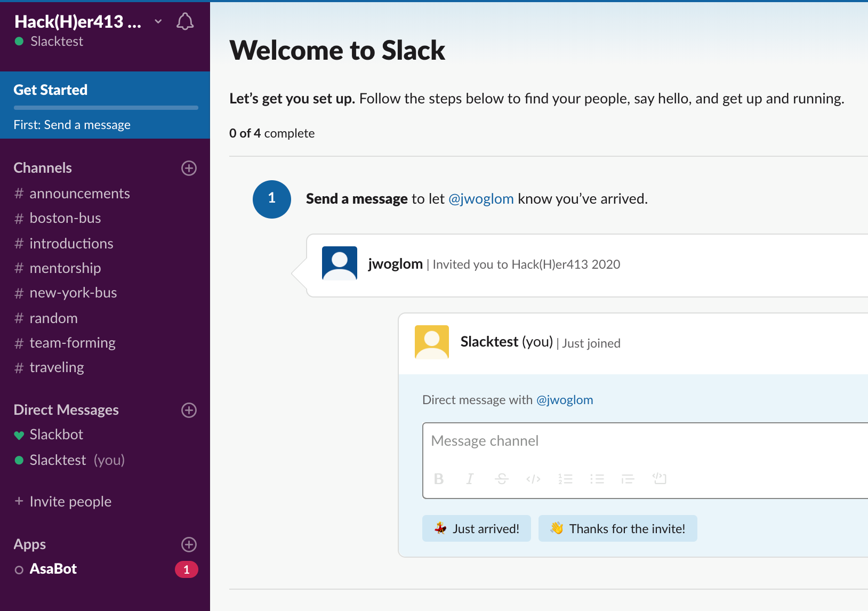Click the Hack(H)er413 workspace name
Image resolution: width=868 pixels, height=611 pixels.
pos(78,21)
